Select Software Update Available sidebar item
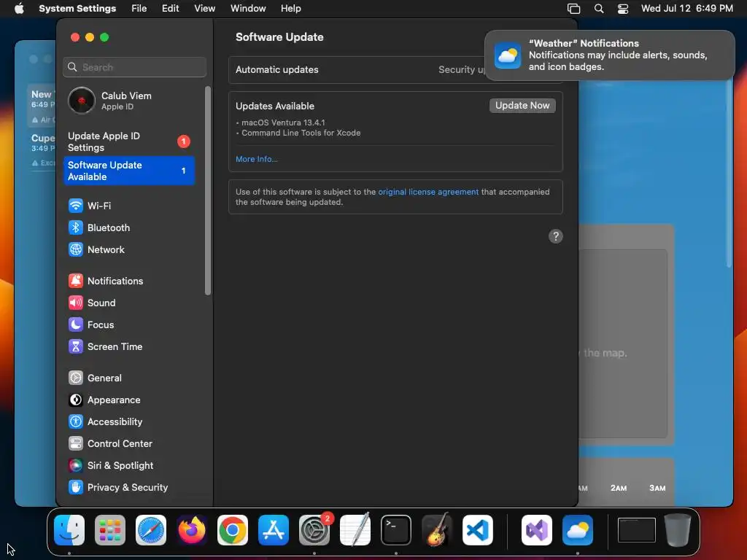Viewport: 747px width, 560px height. [129, 171]
